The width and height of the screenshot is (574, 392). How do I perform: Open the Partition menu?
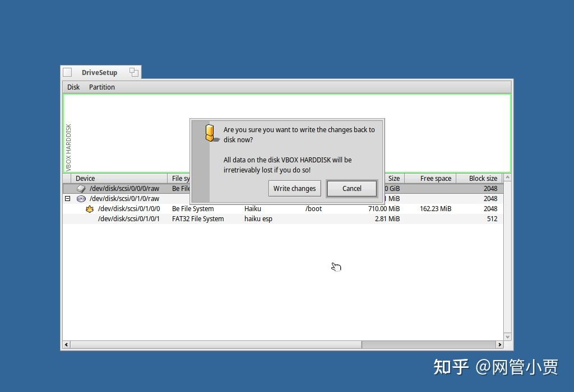pyautogui.click(x=102, y=87)
